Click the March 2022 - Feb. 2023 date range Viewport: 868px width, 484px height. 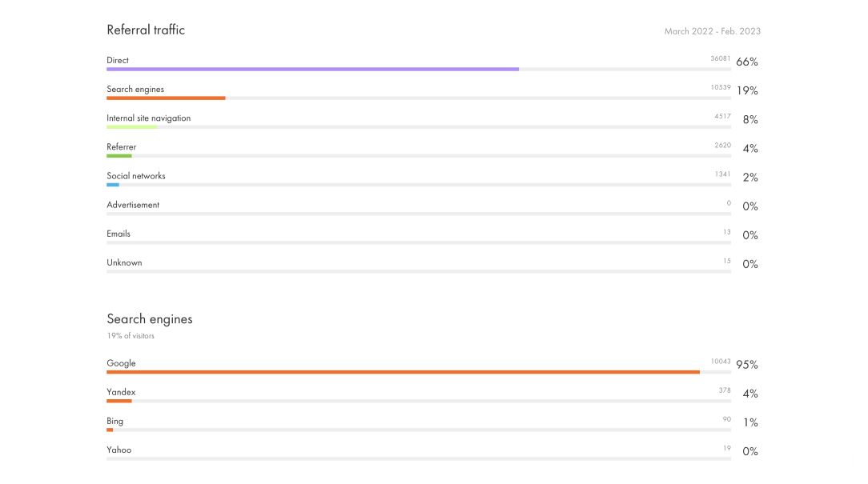[712, 32]
